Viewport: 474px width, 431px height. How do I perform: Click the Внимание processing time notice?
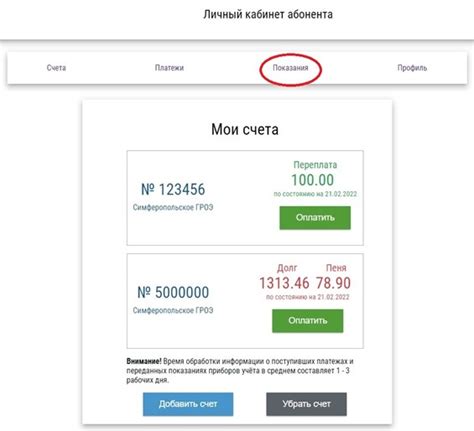pyautogui.click(x=240, y=371)
